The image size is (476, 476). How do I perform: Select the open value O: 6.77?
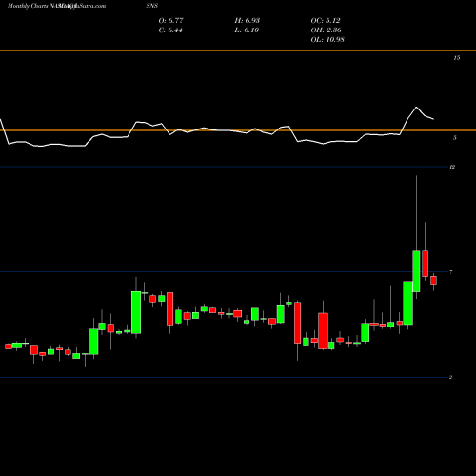pos(170,21)
